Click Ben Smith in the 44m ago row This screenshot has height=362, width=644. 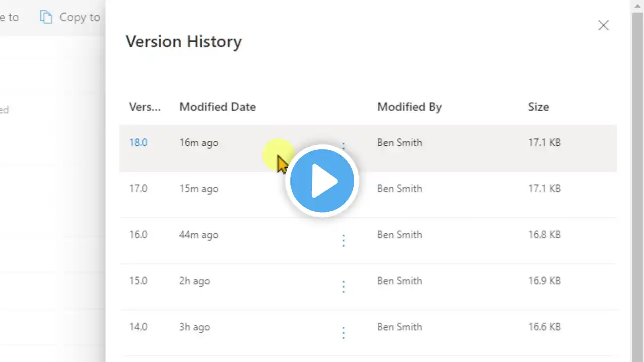(x=399, y=235)
